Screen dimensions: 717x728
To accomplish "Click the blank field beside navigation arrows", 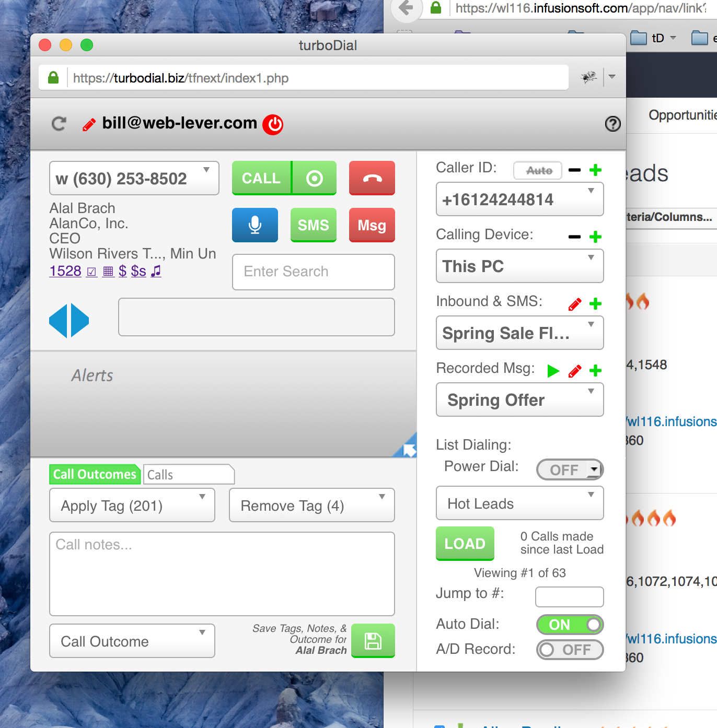I will point(257,317).
